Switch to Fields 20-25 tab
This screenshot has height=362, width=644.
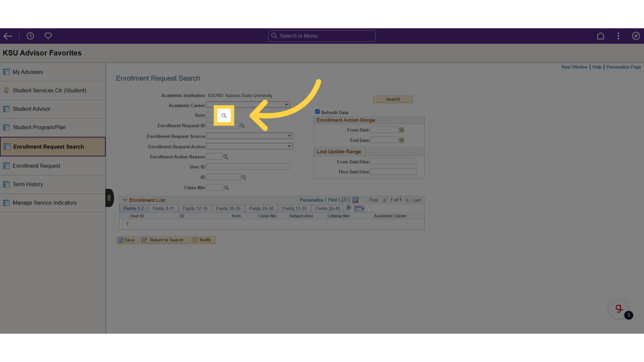coord(228,208)
